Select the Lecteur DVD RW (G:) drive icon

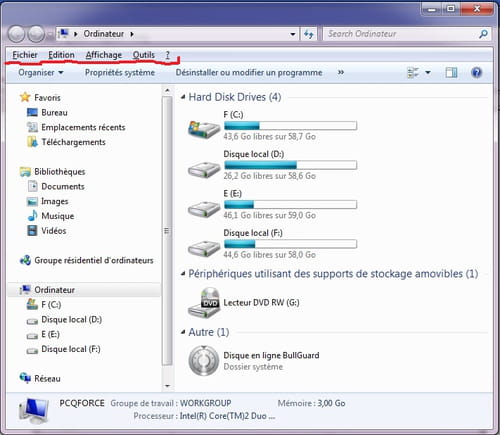coord(204,303)
